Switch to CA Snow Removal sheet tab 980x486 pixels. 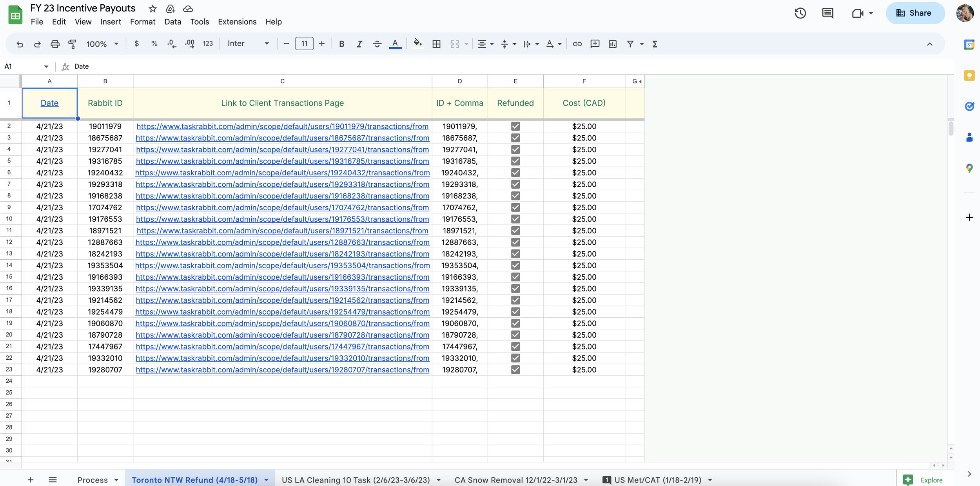(515, 480)
